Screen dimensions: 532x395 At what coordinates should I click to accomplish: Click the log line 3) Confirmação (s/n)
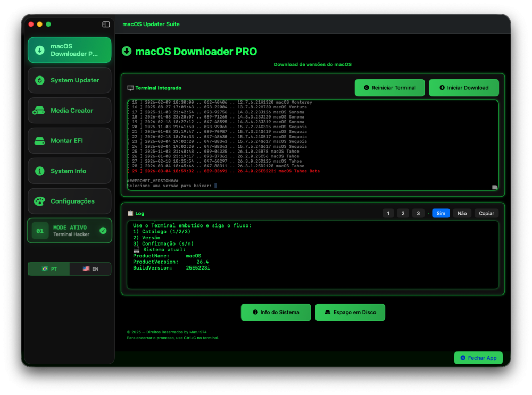[x=163, y=244]
